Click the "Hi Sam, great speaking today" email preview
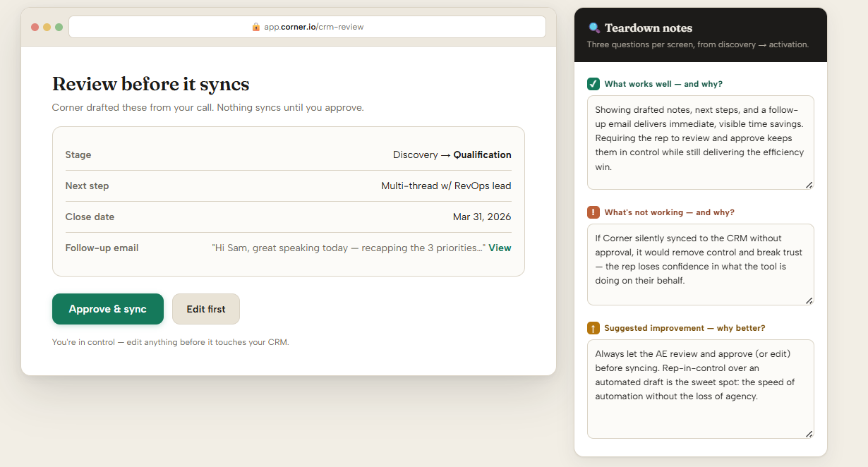 pyautogui.click(x=349, y=248)
